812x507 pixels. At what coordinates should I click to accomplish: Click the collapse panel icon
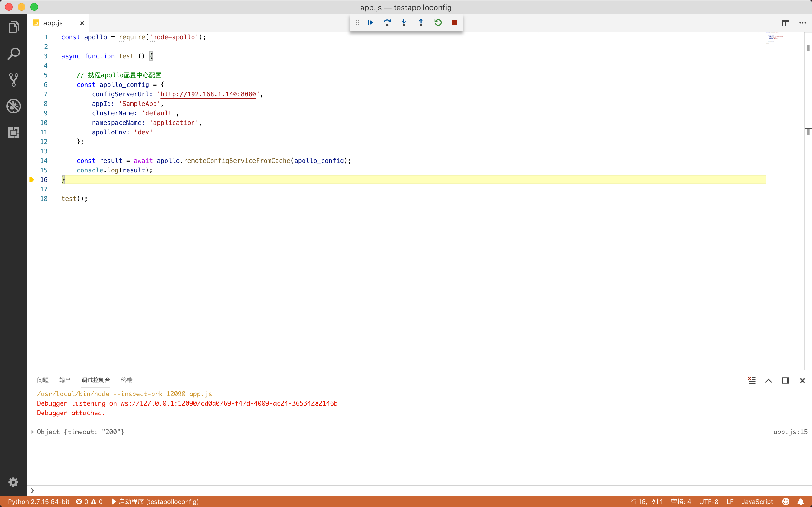click(x=769, y=380)
